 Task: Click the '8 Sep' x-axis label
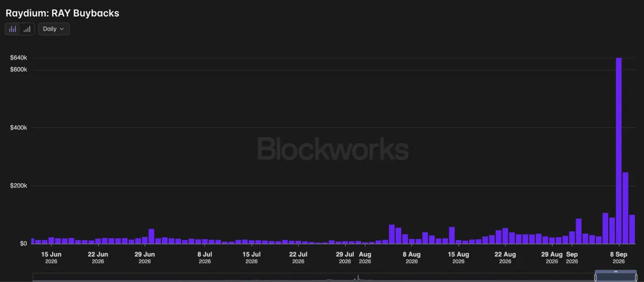619,254
